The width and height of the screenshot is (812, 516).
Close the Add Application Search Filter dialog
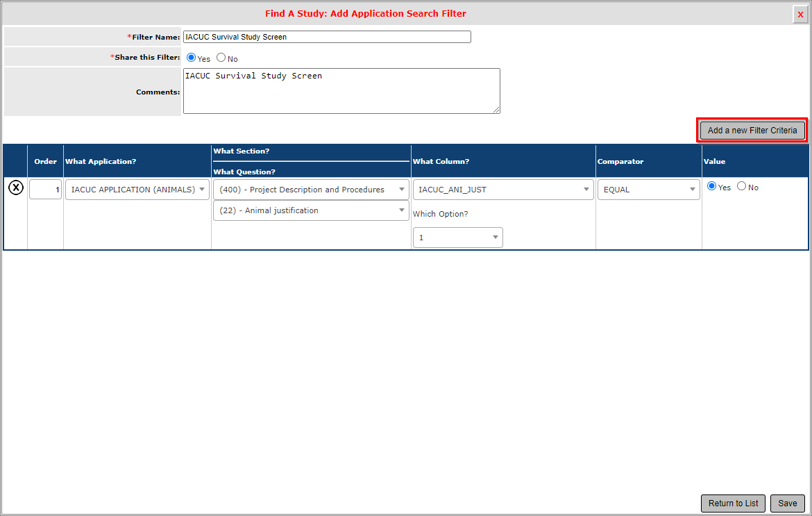click(800, 15)
